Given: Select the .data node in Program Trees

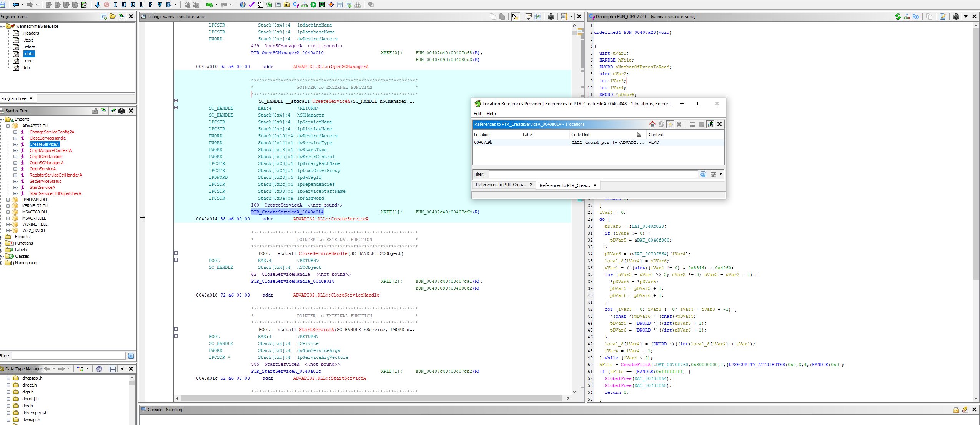Looking at the screenshot, I should [x=29, y=54].
